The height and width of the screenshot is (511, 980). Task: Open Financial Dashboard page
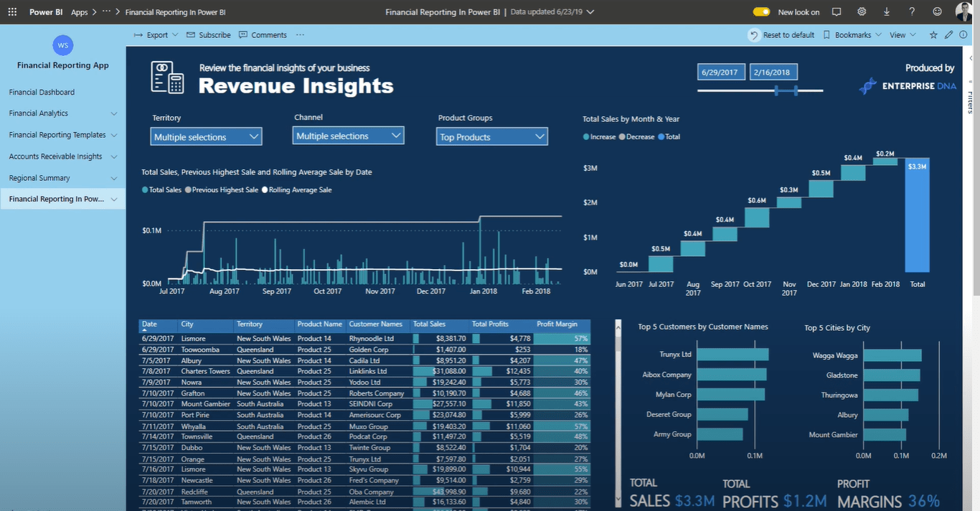[x=42, y=92]
